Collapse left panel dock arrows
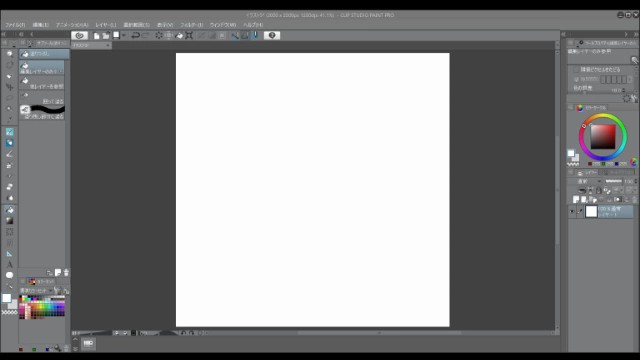640x360 pixels. 3,35
